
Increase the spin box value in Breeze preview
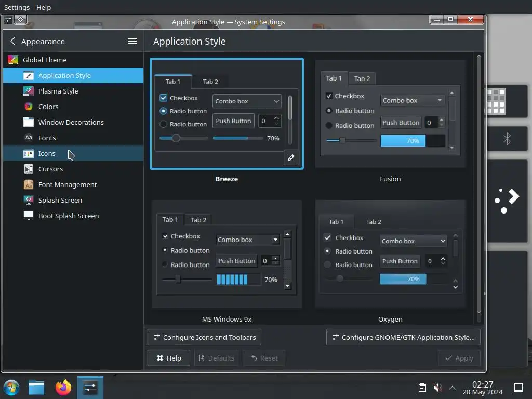point(276,118)
